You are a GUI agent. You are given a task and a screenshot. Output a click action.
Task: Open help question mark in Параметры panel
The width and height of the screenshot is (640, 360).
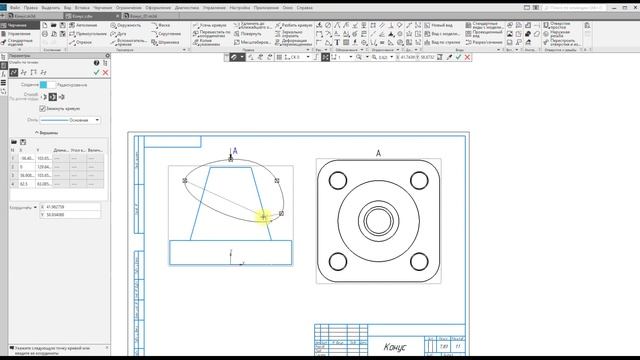[96, 63]
